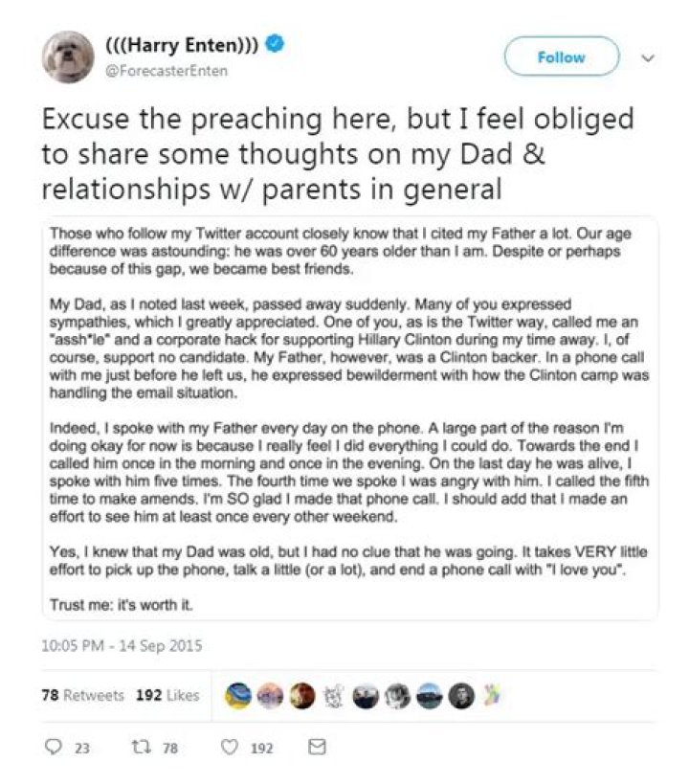This screenshot has width=689, height=784.
Task: Open Harry Enten's dog profile avatar
Action: [x=67, y=56]
